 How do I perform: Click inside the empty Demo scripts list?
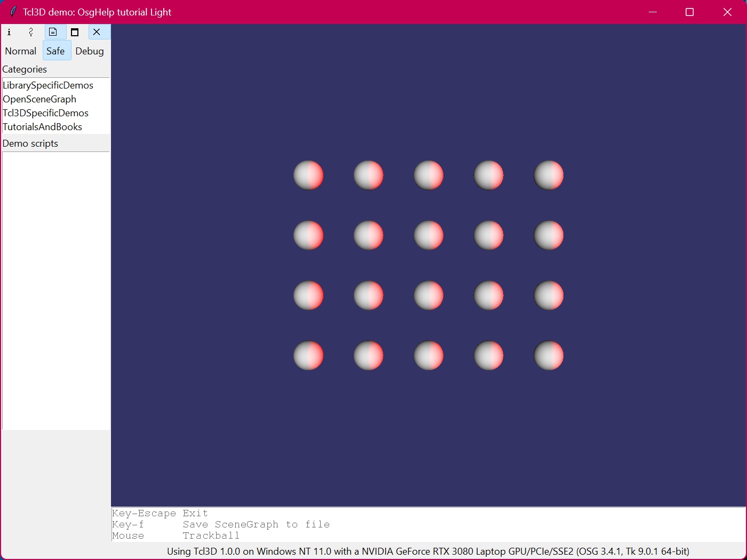coord(56,290)
